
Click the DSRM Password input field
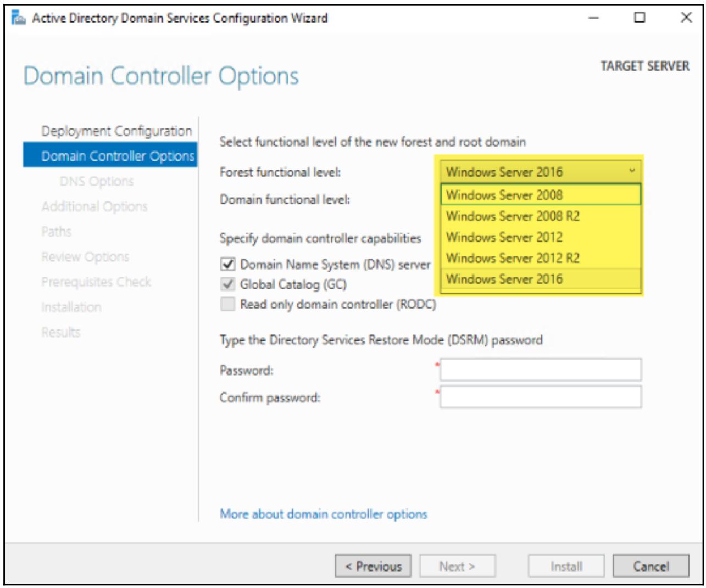click(x=541, y=370)
